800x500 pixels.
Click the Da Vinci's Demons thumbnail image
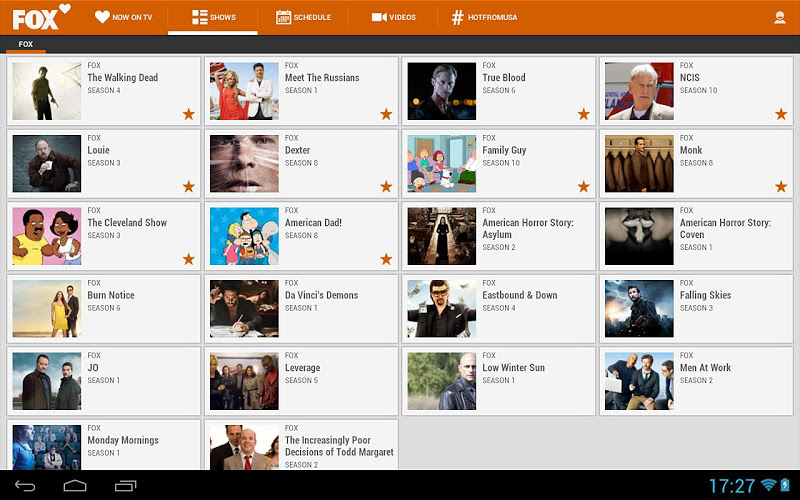pyautogui.click(x=244, y=309)
